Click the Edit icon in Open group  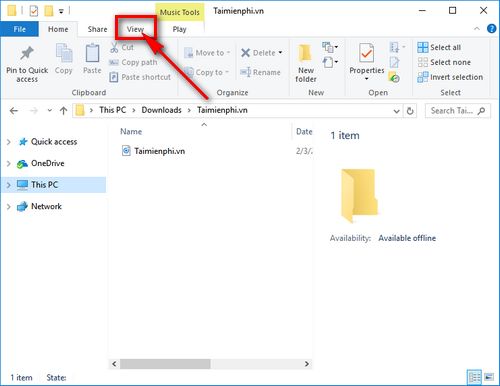pos(394,62)
